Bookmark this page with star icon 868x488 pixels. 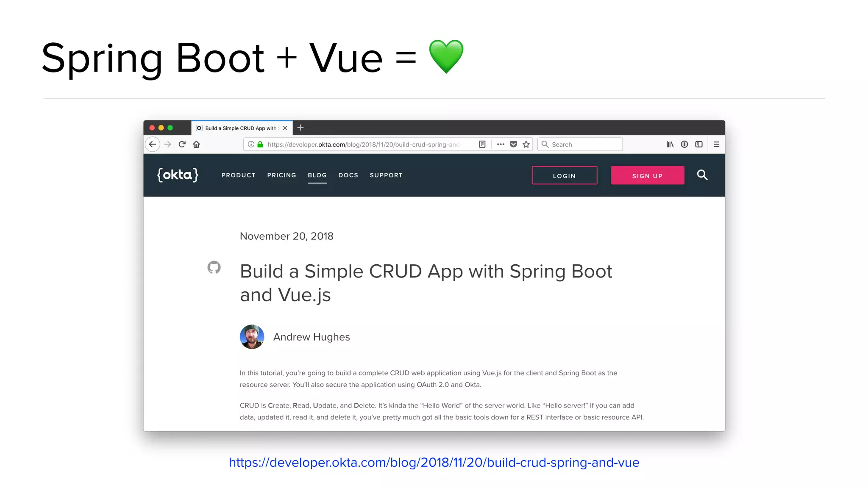click(526, 144)
